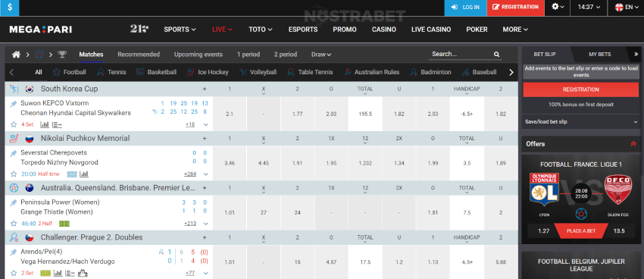644x279 pixels.
Task: Pin the Suwon KEPCO Vixtorm match
Action: click(x=14, y=104)
